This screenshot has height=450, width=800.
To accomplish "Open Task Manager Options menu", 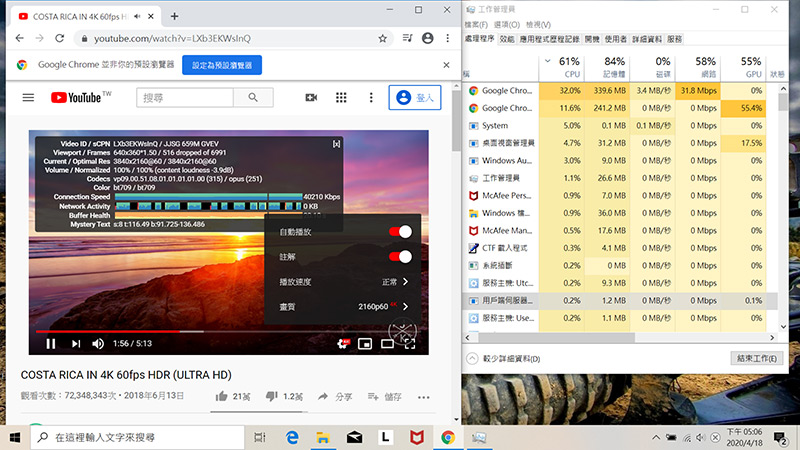I will [507, 24].
